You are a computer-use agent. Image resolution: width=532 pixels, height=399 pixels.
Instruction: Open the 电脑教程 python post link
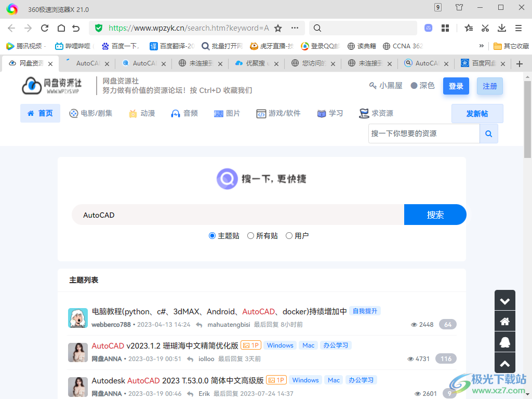[219, 312]
